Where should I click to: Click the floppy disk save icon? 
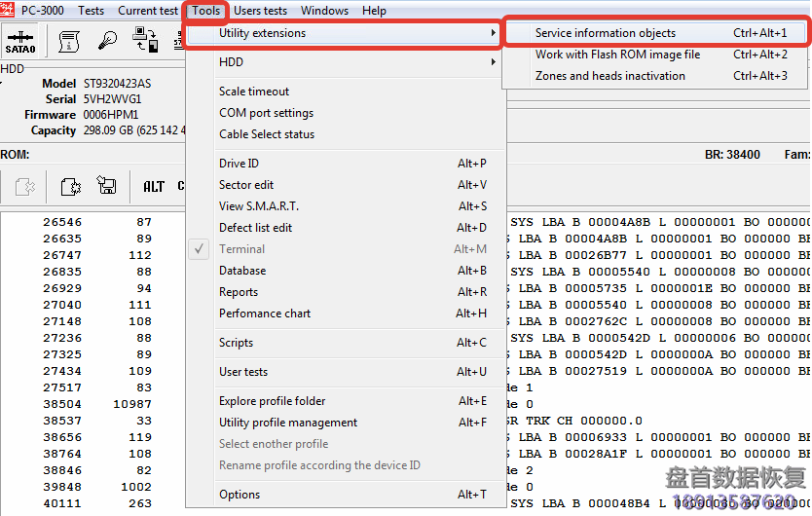106,186
